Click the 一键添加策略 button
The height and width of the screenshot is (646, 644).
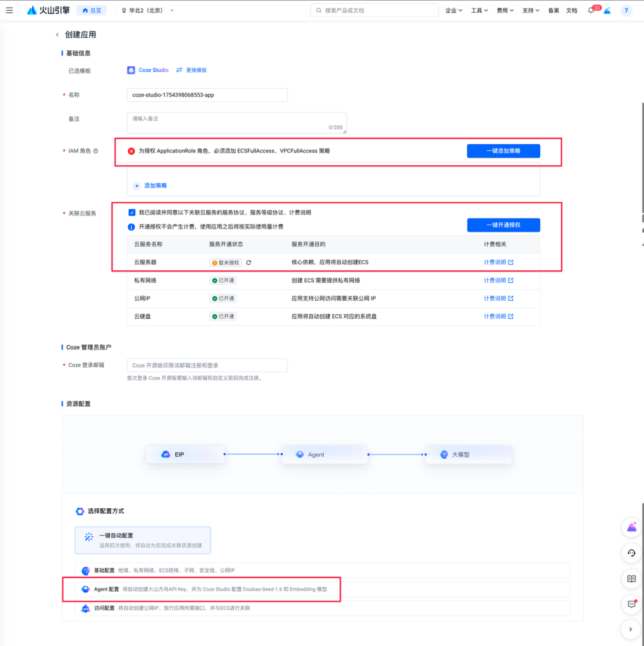click(x=503, y=151)
